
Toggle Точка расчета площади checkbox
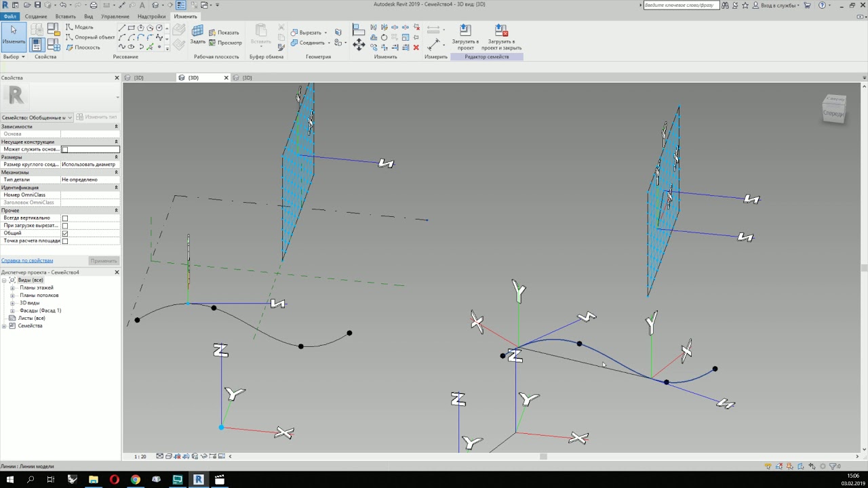pyautogui.click(x=65, y=241)
